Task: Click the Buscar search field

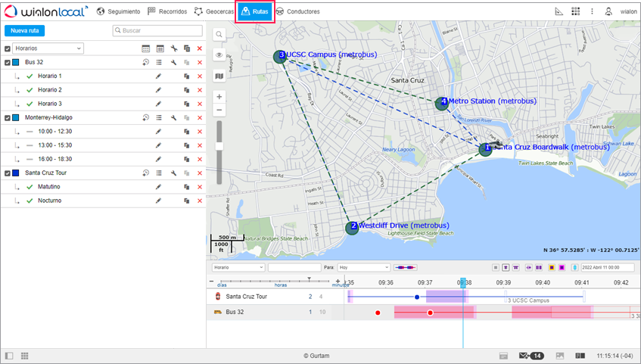Action: pyautogui.click(x=160, y=31)
